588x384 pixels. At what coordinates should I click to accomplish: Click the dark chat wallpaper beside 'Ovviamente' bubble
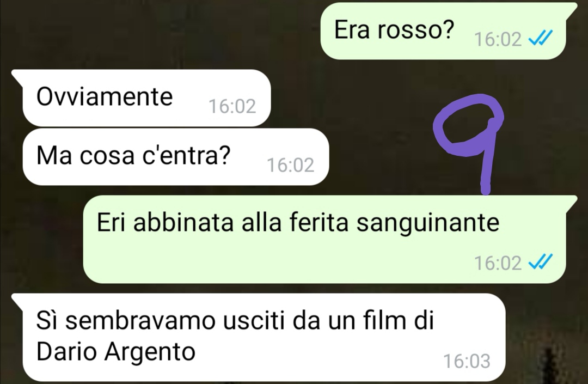point(349,97)
